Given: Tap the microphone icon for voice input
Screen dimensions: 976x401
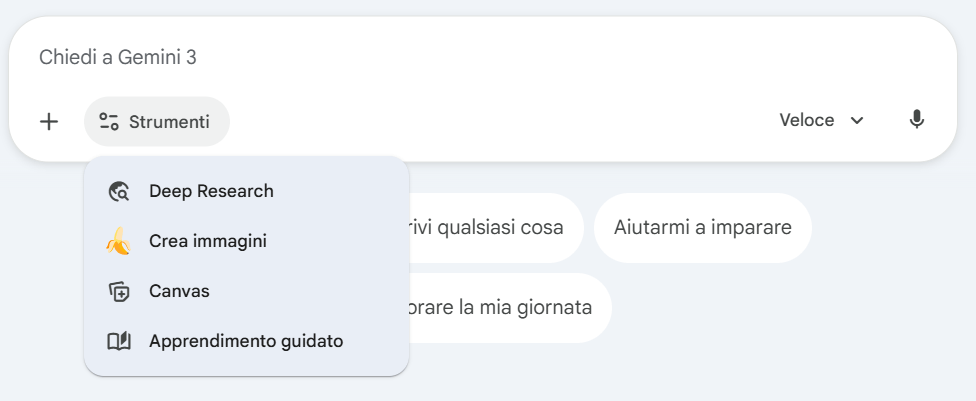Looking at the screenshot, I should (x=916, y=120).
